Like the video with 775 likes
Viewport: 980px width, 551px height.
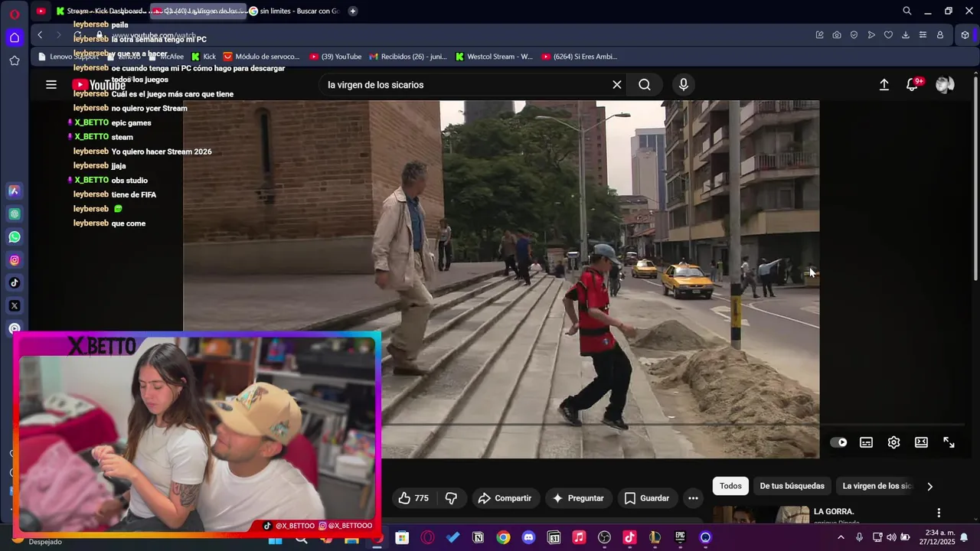pyautogui.click(x=413, y=498)
